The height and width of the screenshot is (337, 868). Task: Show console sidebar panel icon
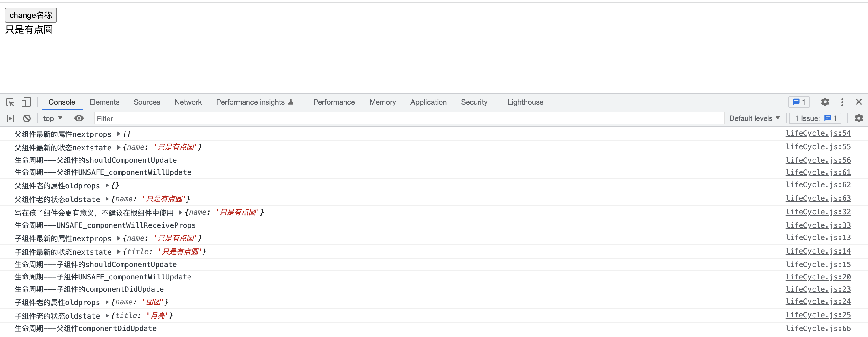tap(9, 118)
